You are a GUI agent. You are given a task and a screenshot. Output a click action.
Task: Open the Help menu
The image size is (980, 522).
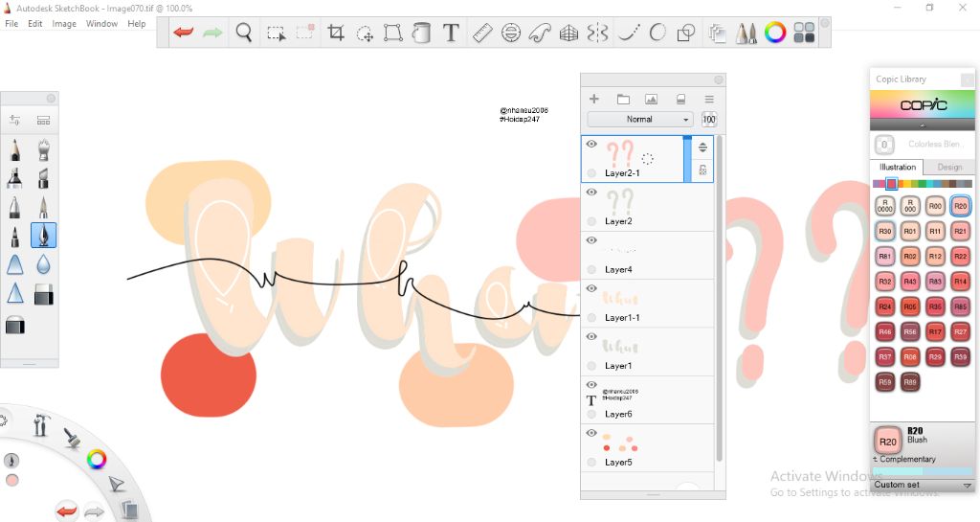point(136,24)
